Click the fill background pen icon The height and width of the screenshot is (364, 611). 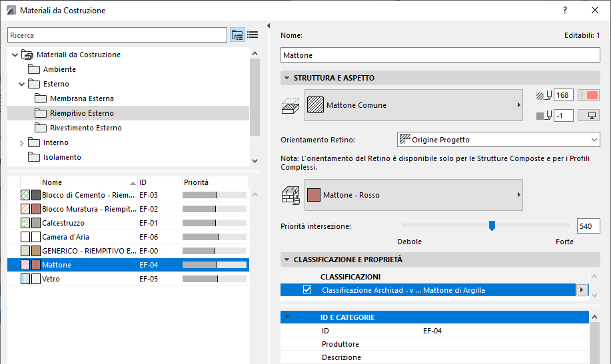click(544, 116)
